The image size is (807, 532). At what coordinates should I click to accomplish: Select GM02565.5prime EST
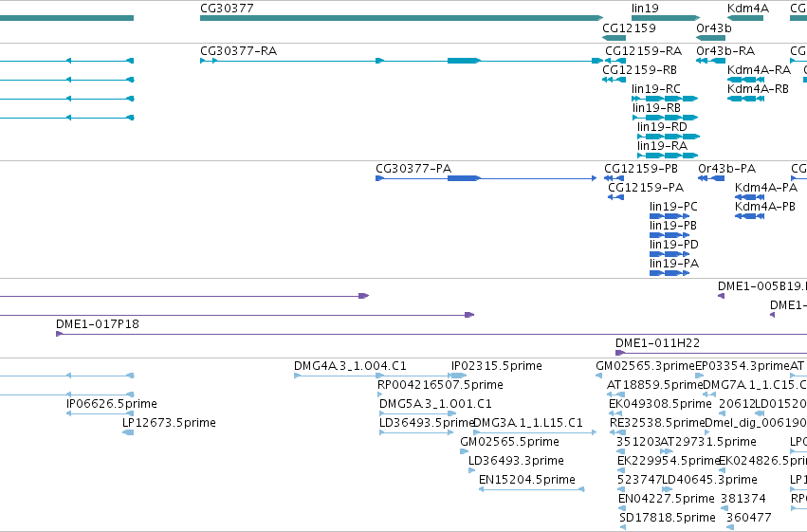[x=464, y=451]
